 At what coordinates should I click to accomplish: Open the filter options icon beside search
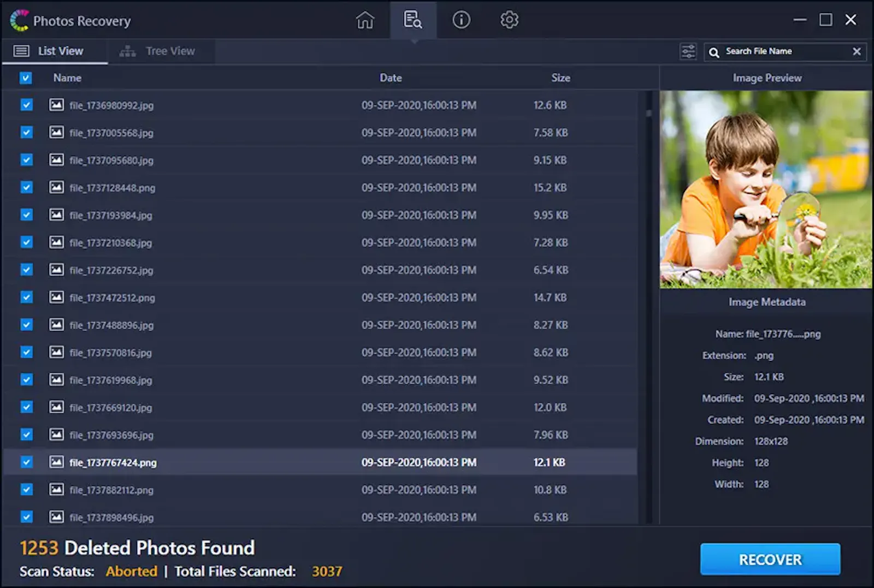click(688, 51)
